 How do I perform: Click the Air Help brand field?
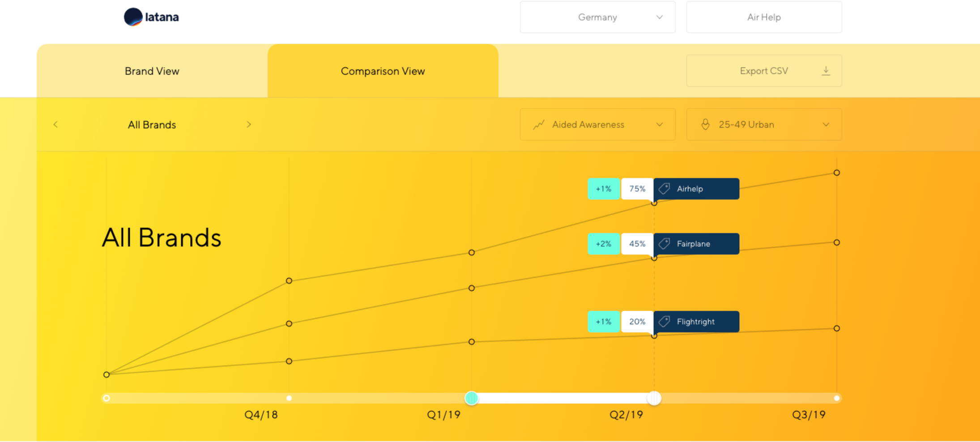[764, 17]
